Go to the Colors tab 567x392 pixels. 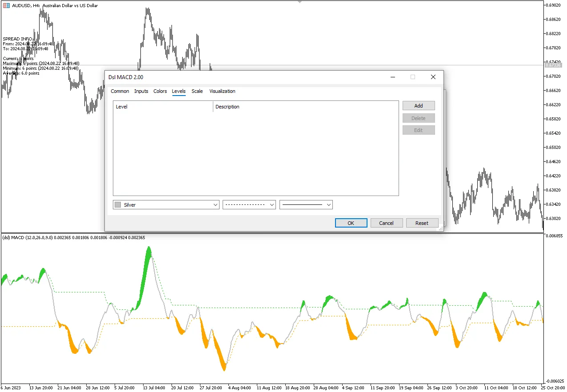pos(160,91)
